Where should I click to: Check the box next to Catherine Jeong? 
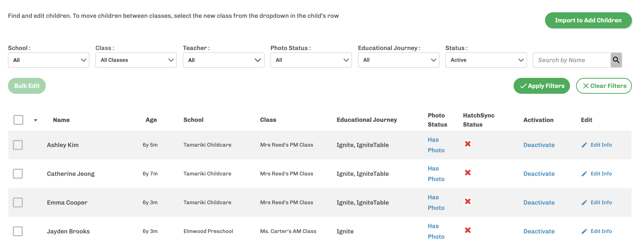[x=18, y=174]
